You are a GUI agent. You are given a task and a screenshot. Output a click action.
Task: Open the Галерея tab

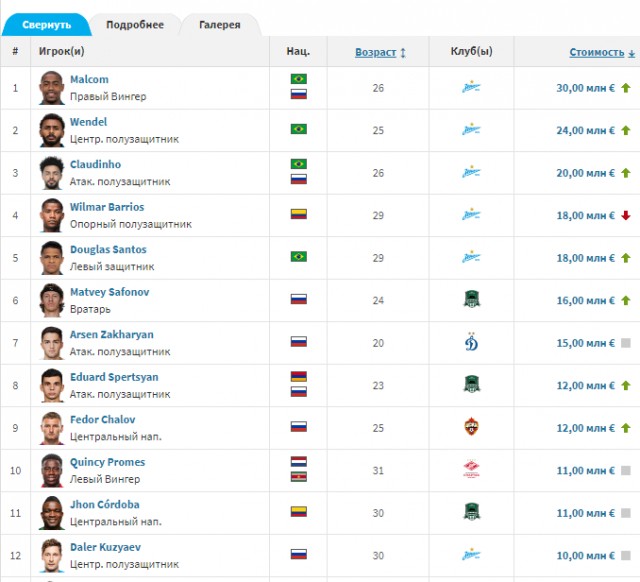point(220,25)
